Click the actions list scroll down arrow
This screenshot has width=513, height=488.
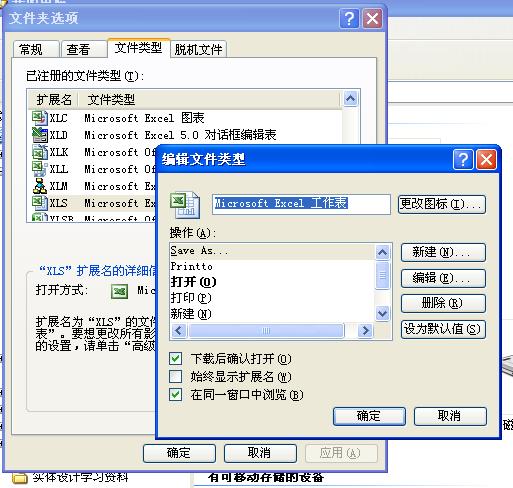[x=382, y=314]
